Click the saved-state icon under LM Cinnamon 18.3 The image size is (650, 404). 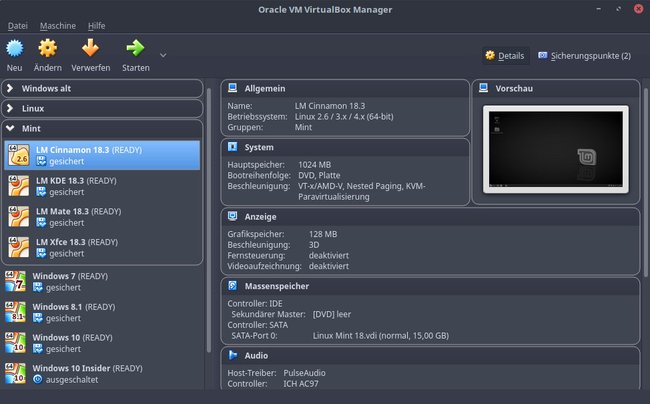click(x=41, y=161)
